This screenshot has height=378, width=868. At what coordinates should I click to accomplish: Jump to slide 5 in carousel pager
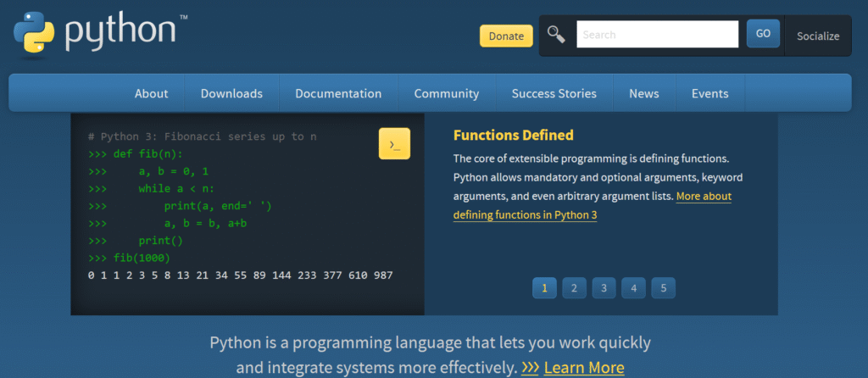(663, 288)
